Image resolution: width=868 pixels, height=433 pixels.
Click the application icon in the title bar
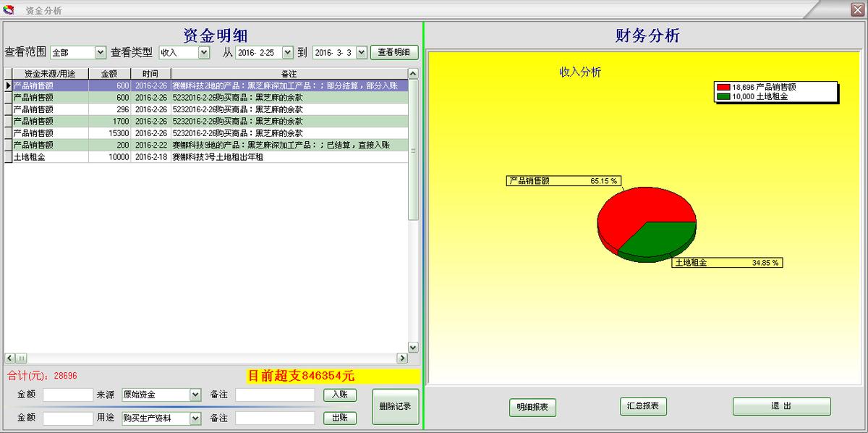pos(9,10)
